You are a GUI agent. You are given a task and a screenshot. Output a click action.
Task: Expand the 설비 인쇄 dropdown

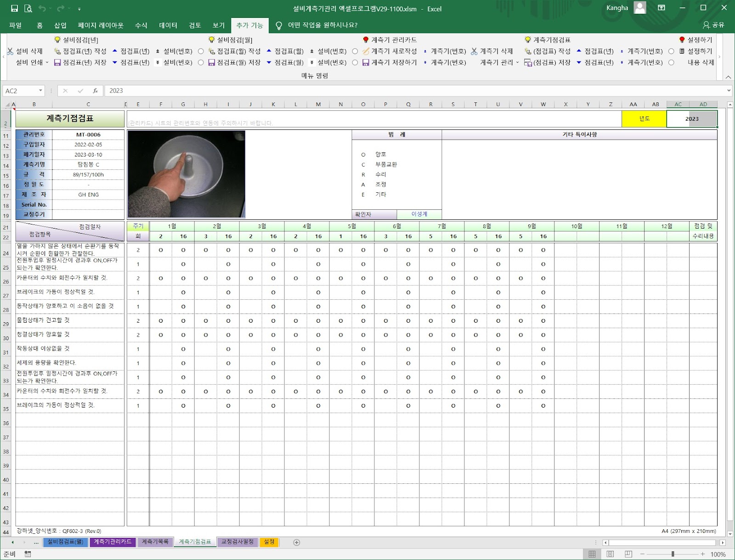(47, 62)
